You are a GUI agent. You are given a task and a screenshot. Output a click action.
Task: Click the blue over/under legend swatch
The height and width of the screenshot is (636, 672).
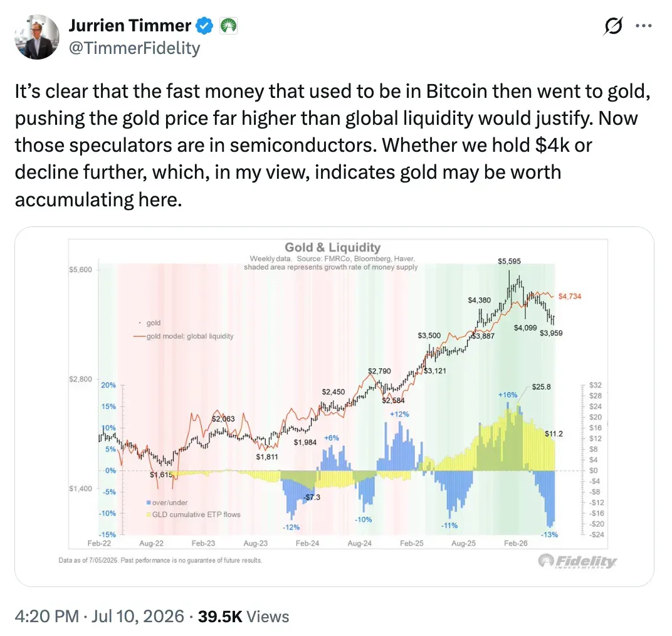click(x=149, y=502)
